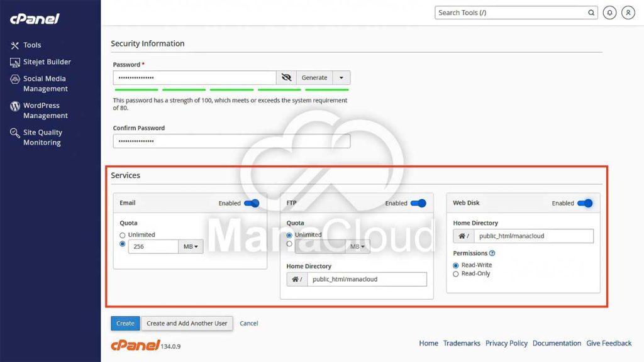644x362 pixels.
Task: Click the Cancel link
Action: tap(249, 323)
